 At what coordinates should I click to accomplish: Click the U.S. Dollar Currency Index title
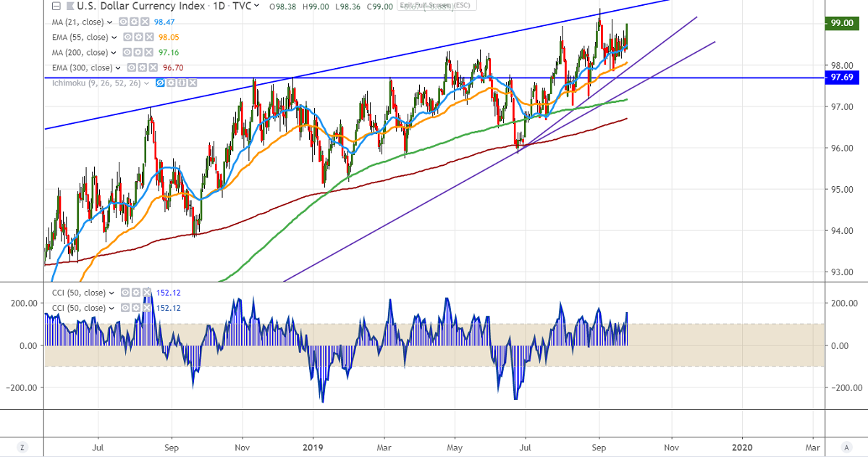[141, 6]
